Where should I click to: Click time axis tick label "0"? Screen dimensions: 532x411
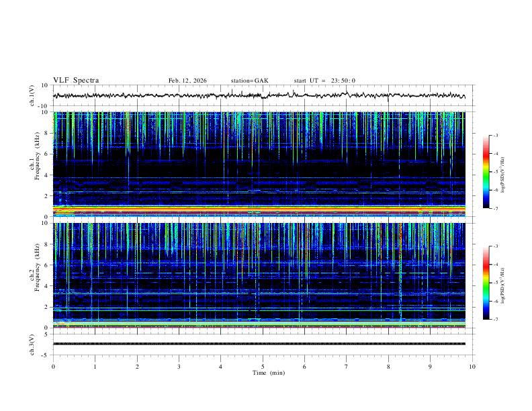point(53,367)
